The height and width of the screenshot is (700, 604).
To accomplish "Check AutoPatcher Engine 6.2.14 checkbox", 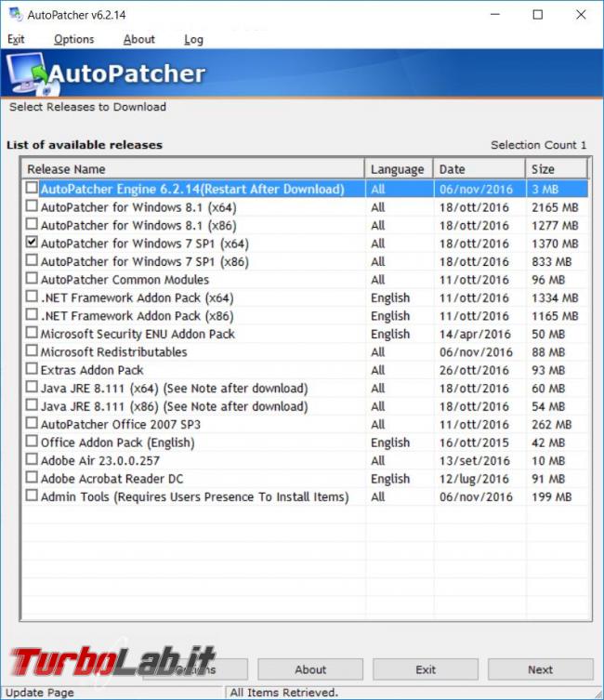I will coord(32,188).
